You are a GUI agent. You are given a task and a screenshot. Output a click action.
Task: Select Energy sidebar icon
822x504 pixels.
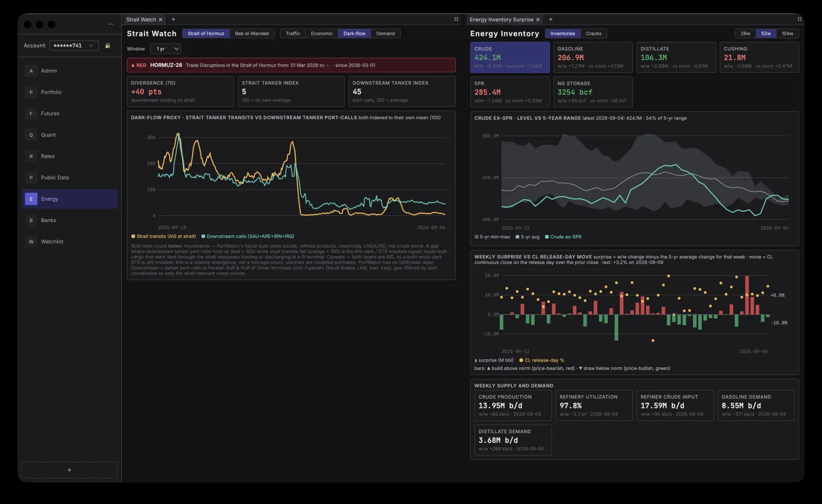[x=31, y=199]
